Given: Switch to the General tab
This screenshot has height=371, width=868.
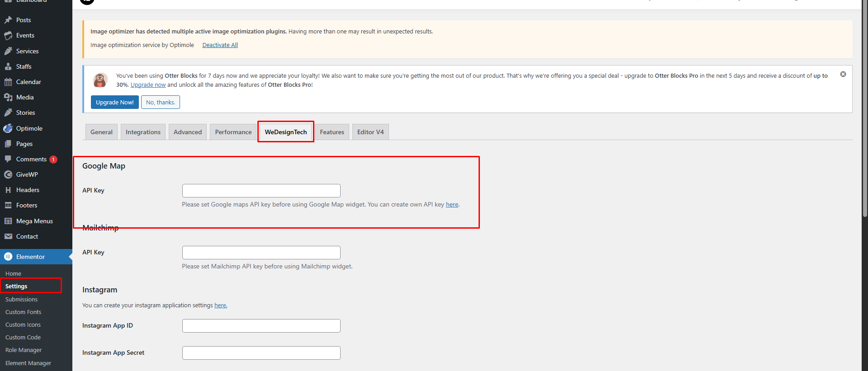Looking at the screenshot, I should (101, 132).
